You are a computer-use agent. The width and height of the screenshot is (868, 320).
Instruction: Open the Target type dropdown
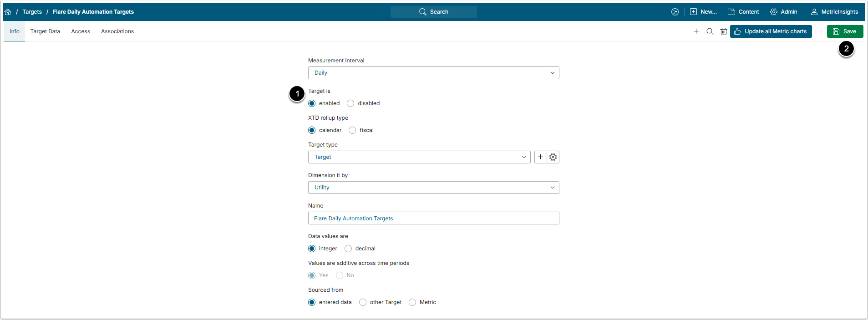(419, 157)
